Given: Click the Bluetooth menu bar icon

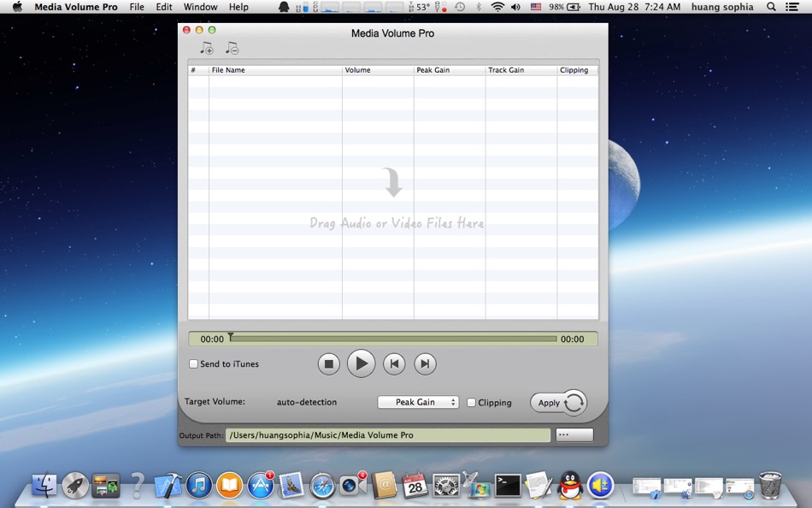Looking at the screenshot, I should [x=479, y=7].
